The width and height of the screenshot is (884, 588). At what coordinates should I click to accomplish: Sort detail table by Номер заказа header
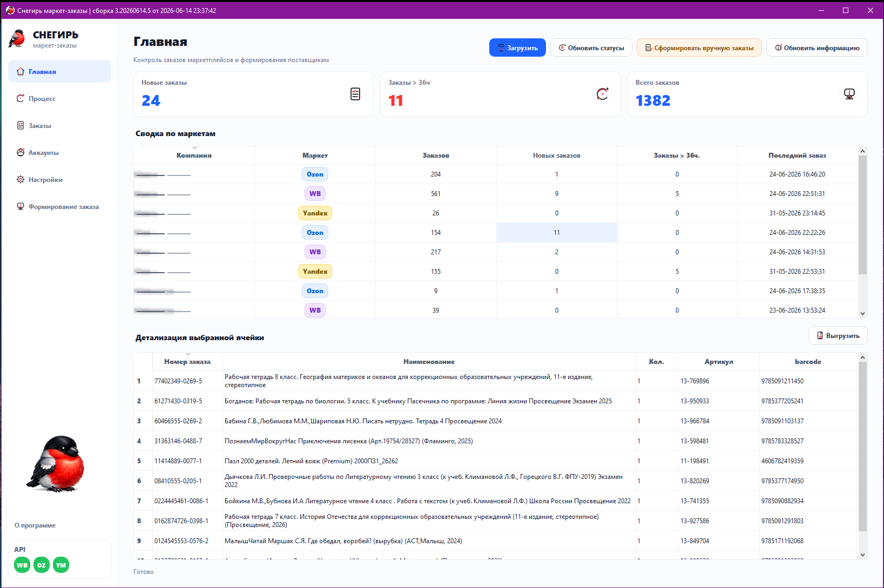click(x=187, y=362)
